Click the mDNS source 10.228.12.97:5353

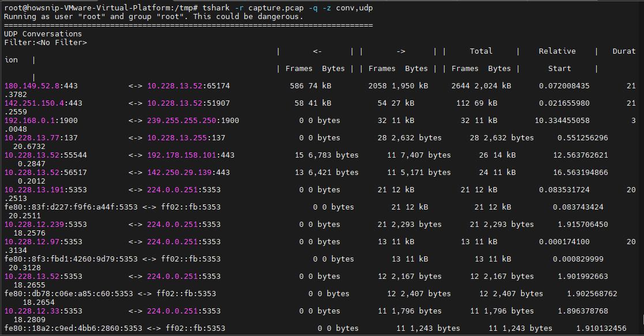[x=43, y=241]
